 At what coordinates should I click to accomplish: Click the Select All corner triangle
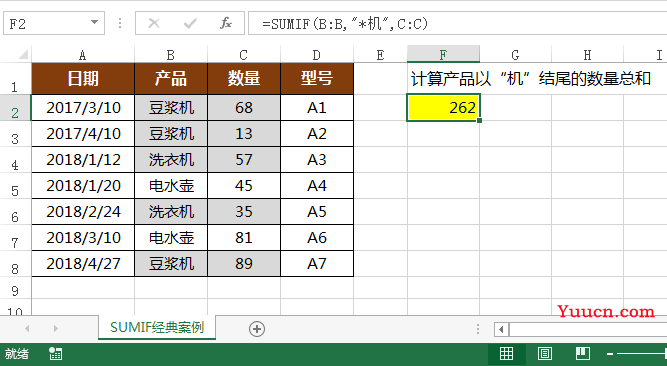tap(22, 54)
